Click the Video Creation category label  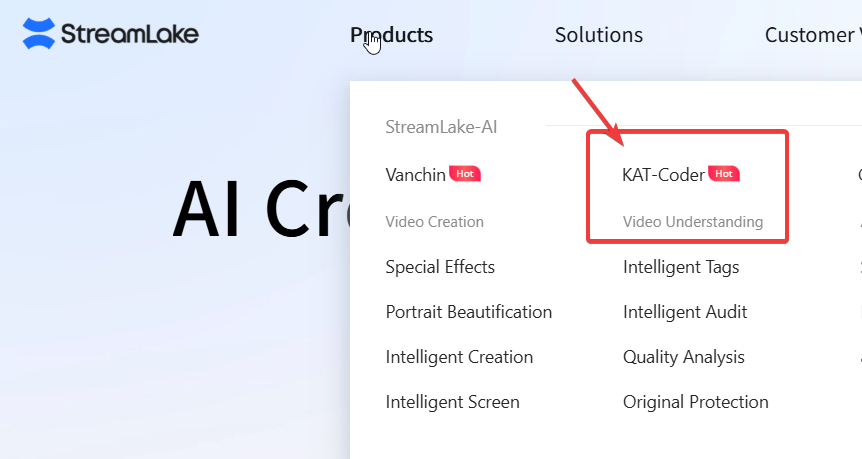pos(435,222)
